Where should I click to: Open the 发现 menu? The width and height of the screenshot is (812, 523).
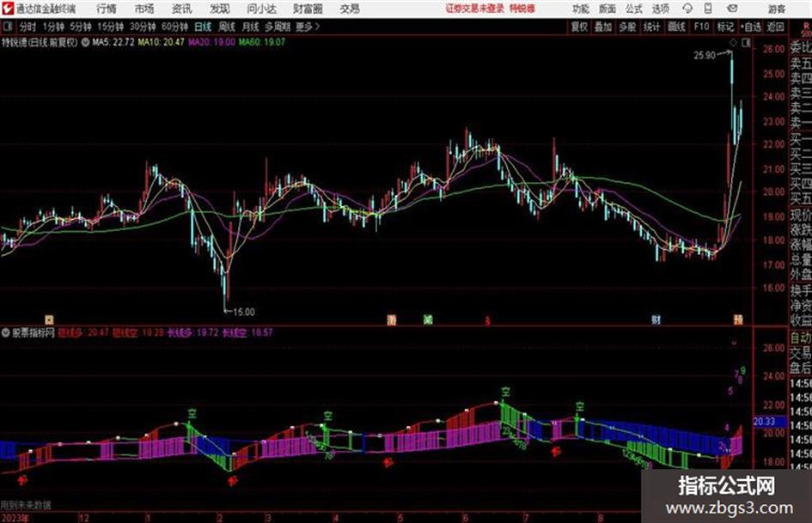(220, 9)
